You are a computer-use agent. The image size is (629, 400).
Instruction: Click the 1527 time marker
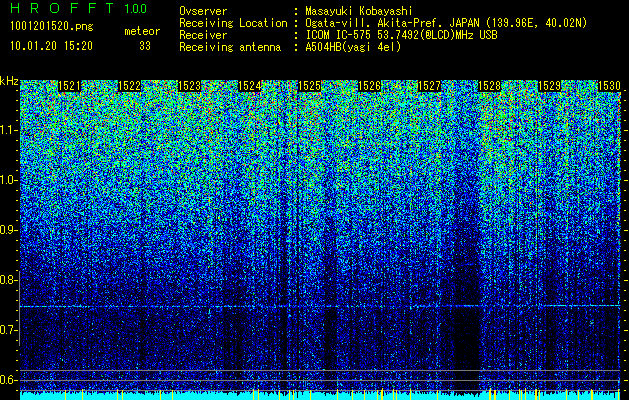click(x=429, y=86)
